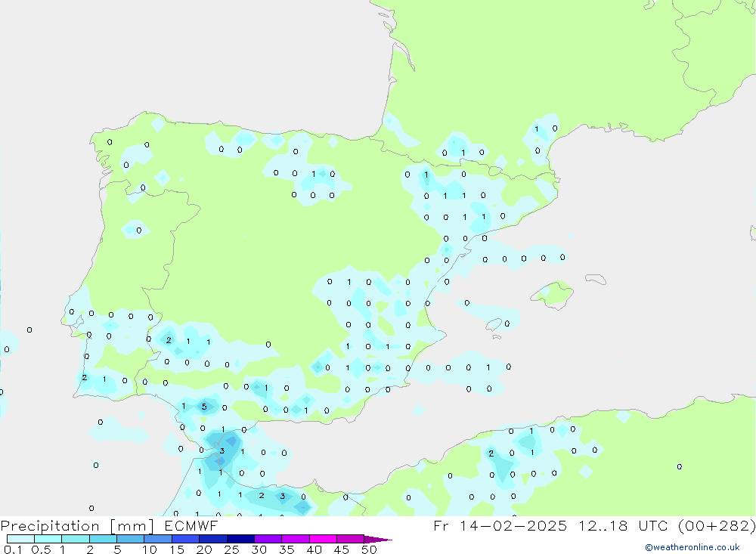
Task: Choose the 20–25 mm dark blue swatch
Action: (213, 539)
